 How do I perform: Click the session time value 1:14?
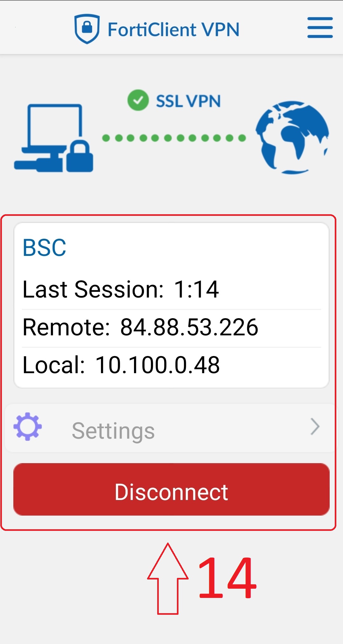click(x=196, y=289)
